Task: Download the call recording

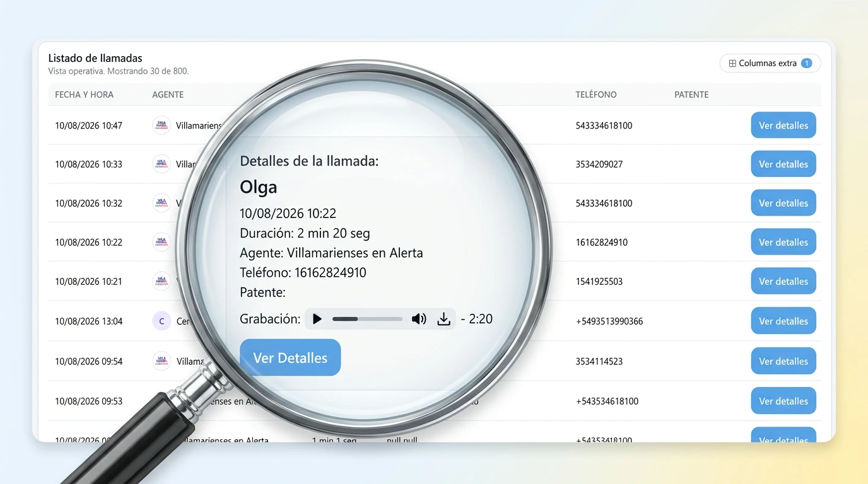Action: click(x=444, y=319)
